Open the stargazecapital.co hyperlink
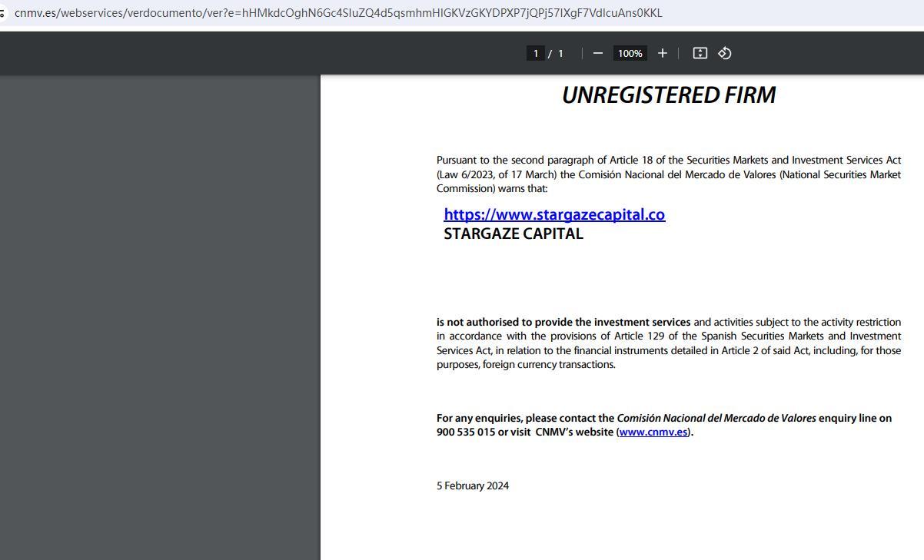This screenshot has height=560, width=924. coord(554,214)
